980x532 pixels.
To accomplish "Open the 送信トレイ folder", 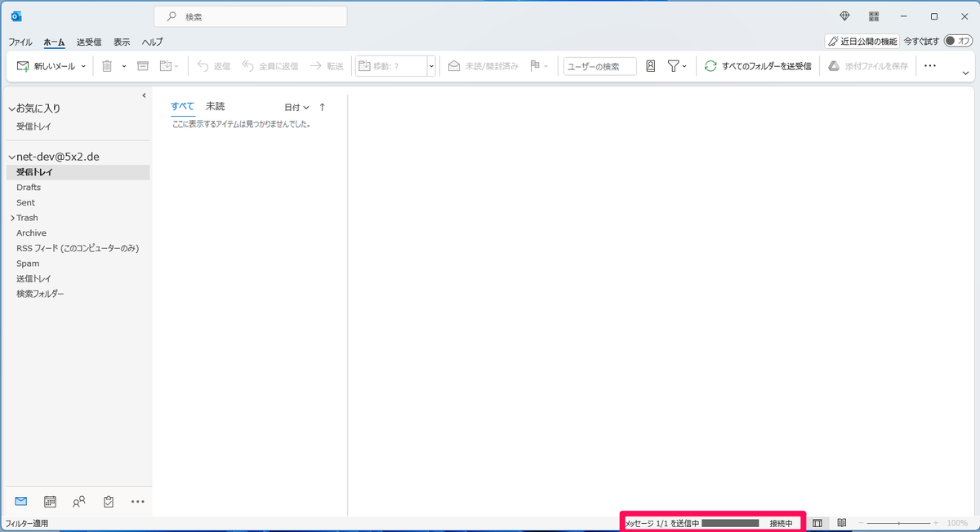I will [x=35, y=278].
